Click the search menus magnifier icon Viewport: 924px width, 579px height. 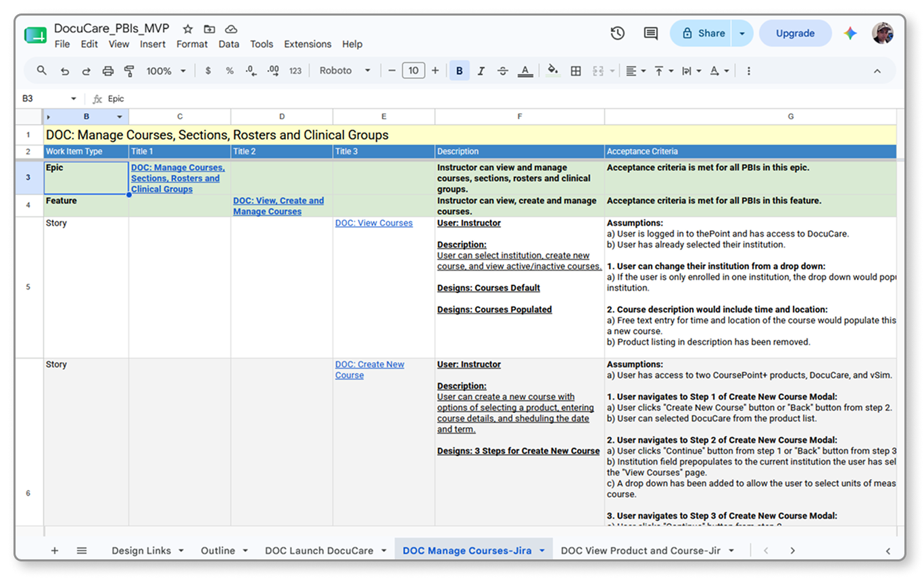click(x=42, y=71)
